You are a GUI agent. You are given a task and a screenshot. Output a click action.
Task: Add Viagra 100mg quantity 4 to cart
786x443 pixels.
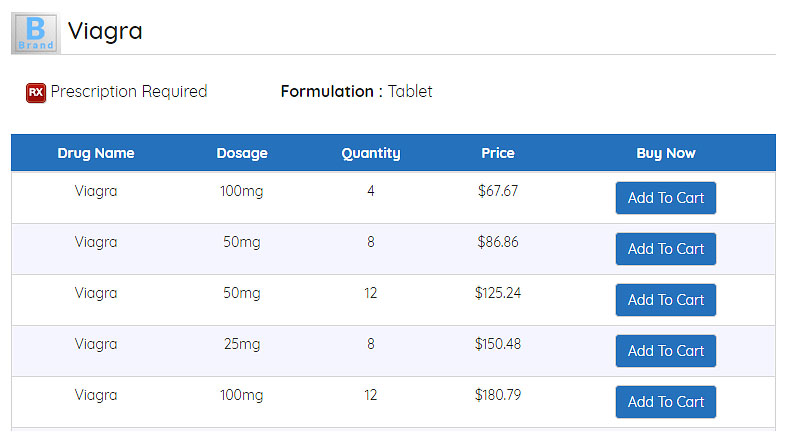pyautogui.click(x=666, y=198)
